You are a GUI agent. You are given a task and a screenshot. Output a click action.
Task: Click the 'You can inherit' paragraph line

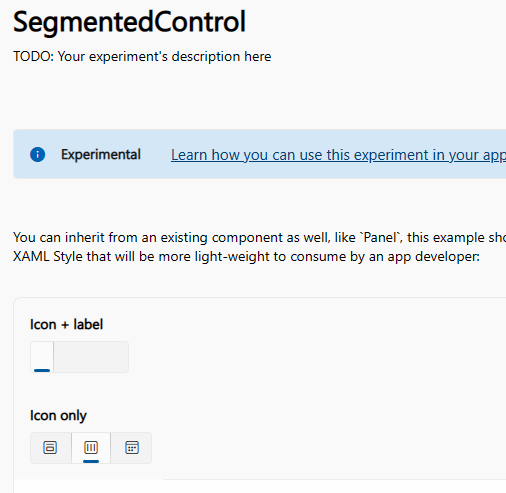(x=259, y=237)
